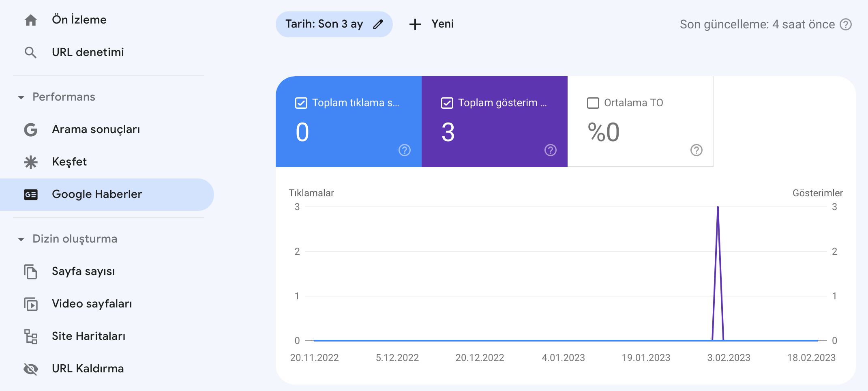The width and height of the screenshot is (868, 391).
Task: Open help icon next to Son güncelleme
Action: (x=846, y=25)
